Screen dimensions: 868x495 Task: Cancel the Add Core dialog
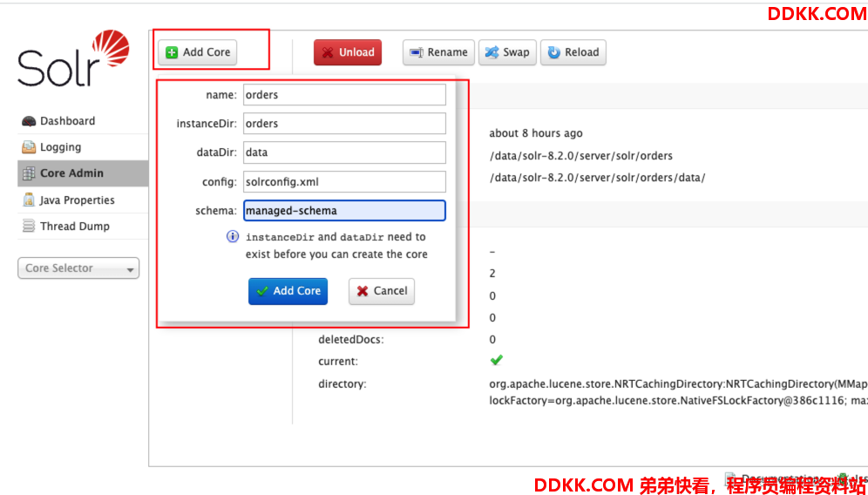pyautogui.click(x=382, y=291)
